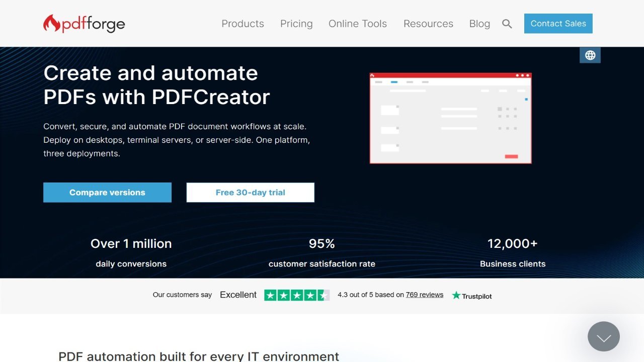Click the 'Our customers say' text
The height and width of the screenshot is (362, 644).
click(182, 295)
